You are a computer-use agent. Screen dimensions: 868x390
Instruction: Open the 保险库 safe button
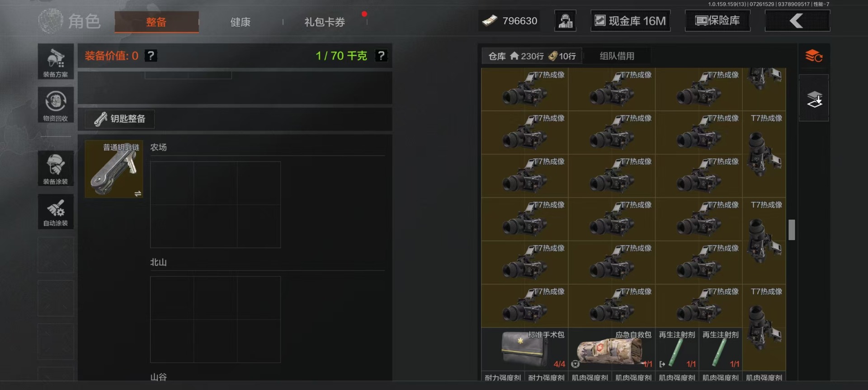pos(717,21)
